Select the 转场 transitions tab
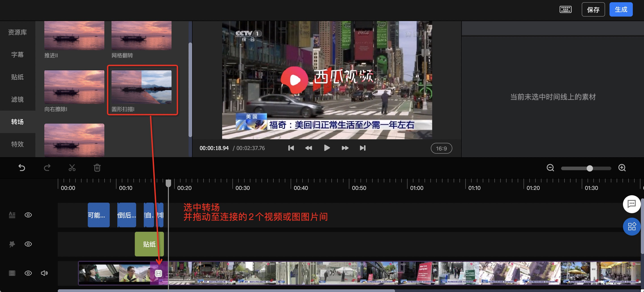 pyautogui.click(x=17, y=122)
